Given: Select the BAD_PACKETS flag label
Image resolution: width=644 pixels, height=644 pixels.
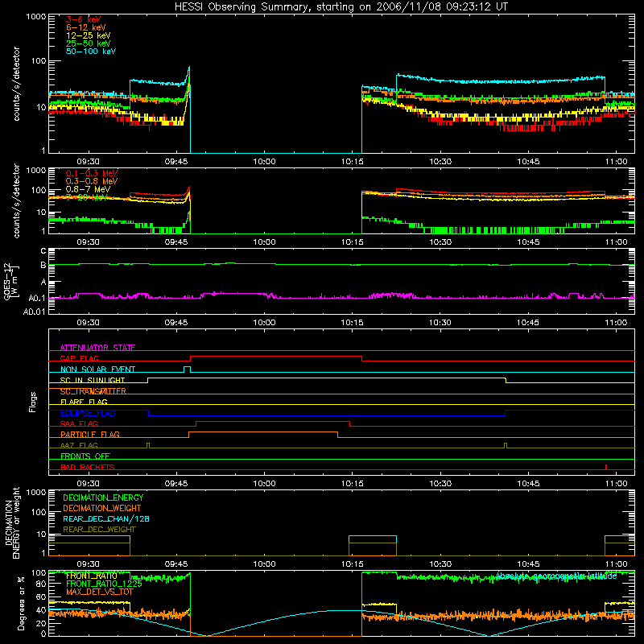Looking at the screenshot, I should tap(88, 467).
